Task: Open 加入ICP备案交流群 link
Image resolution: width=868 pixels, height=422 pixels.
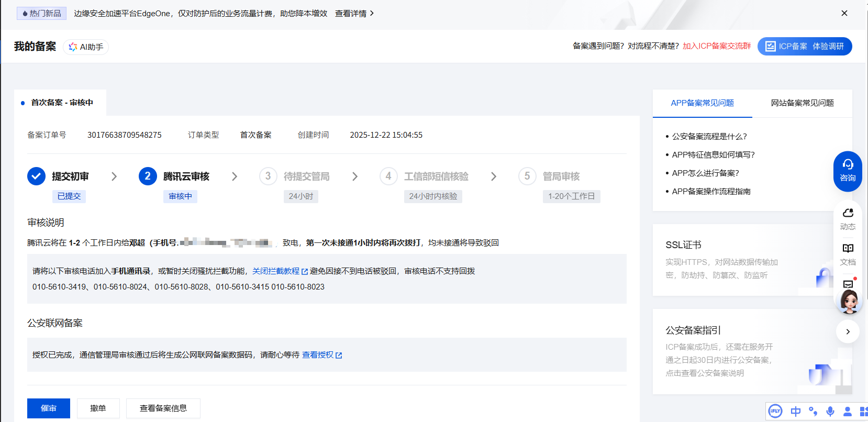Action: pos(717,46)
